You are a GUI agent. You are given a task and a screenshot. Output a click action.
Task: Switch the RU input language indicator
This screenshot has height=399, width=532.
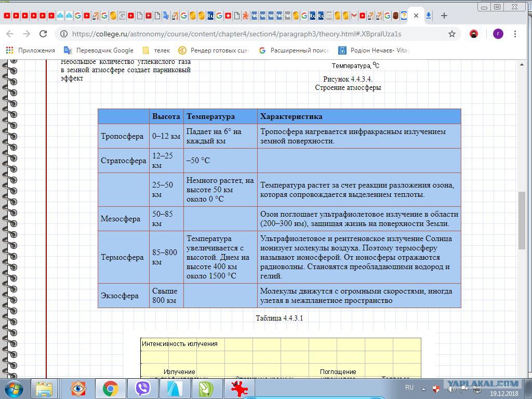click(x=409, y=388)
